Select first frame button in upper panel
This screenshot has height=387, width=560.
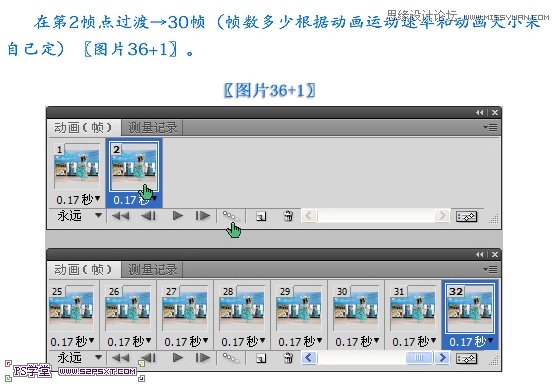click(x=120, y=216)
